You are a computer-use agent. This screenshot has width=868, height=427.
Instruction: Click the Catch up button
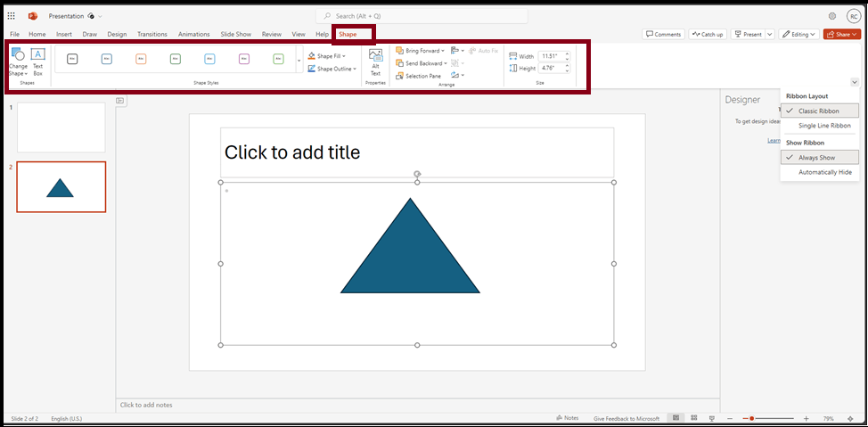tap(708, 35)
